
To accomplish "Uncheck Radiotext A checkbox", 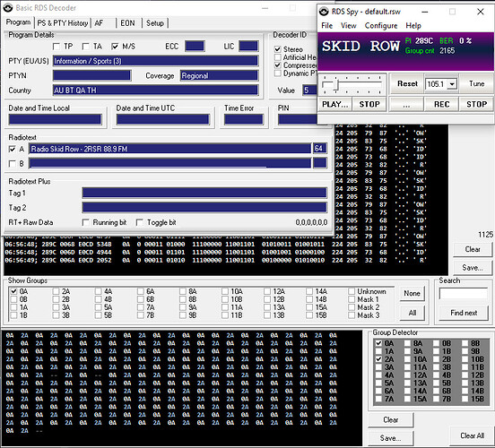I will point(13,149).
